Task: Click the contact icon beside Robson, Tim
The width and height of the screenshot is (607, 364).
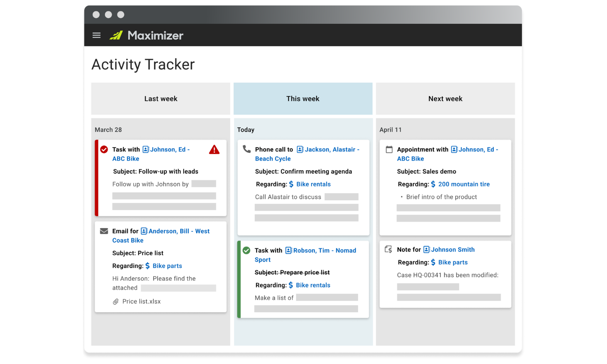Action: (x=288, y=250)
